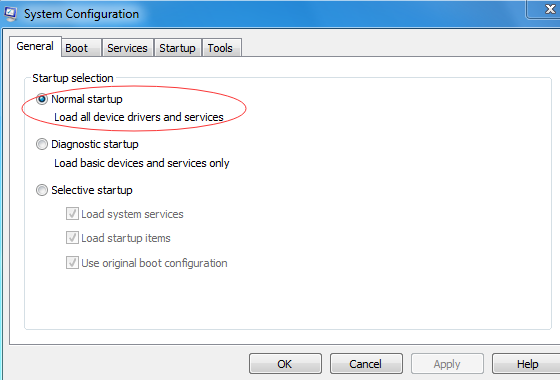560x380 pixels.
Task: Click the Cancel button
Action: click(x=366, y=364)
